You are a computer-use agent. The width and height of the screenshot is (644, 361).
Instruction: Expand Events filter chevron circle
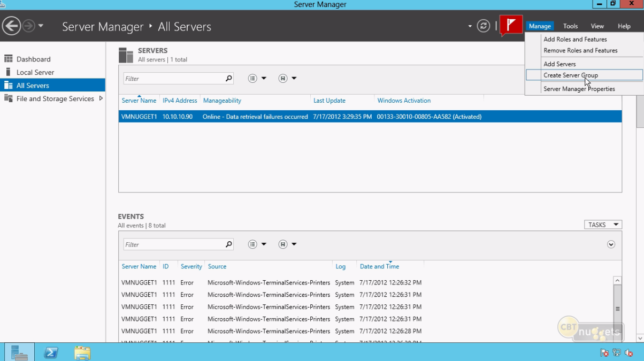(611, 244)
